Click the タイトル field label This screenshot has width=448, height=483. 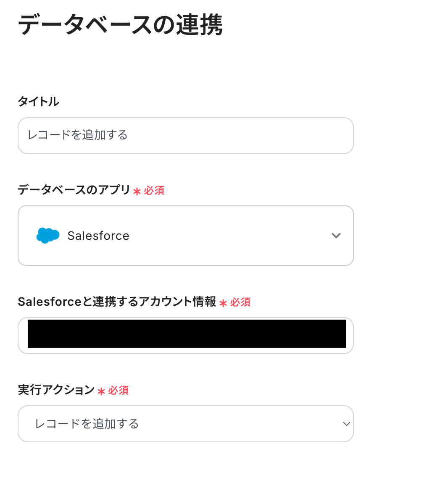coord(38,101)
